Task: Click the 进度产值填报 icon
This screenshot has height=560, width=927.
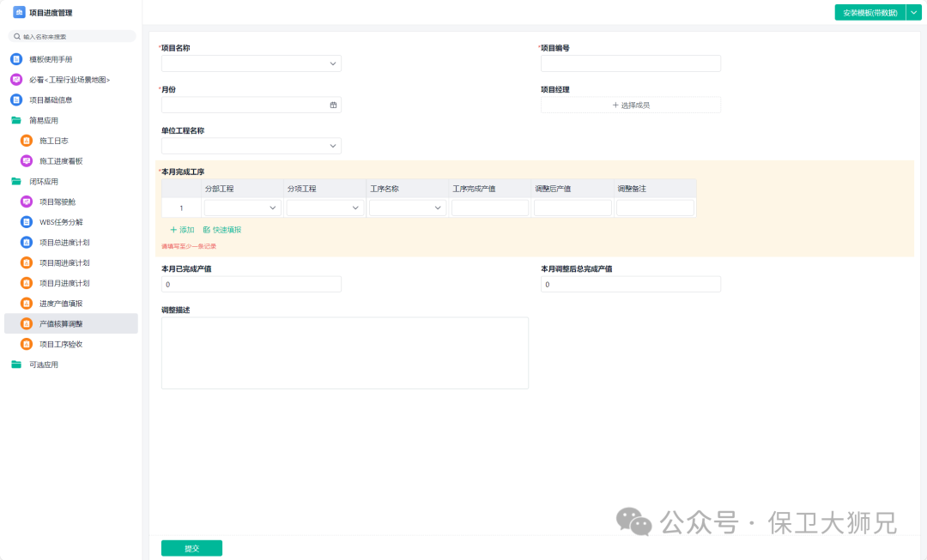Action: [x=27, y=304]
